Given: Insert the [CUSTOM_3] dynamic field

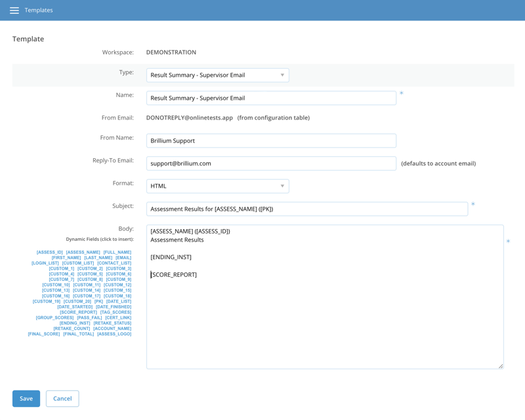Looking at the screenshot, I should click(x=119, y=268).
